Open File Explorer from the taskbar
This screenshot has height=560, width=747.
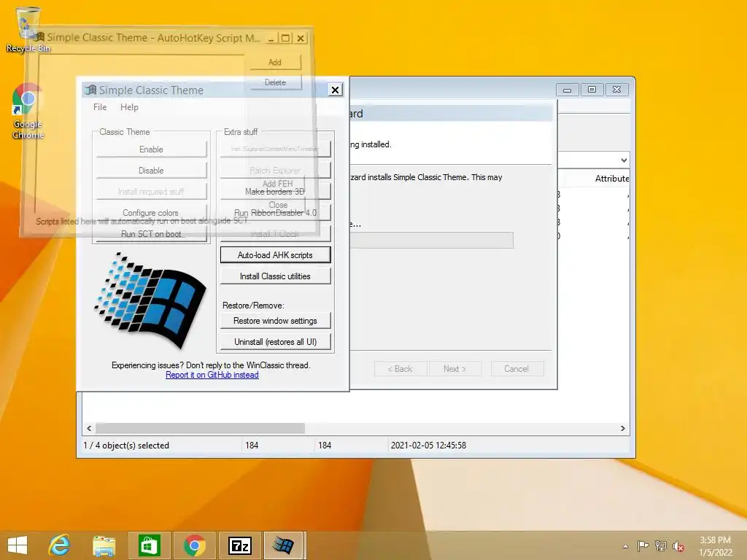[104, 545]
